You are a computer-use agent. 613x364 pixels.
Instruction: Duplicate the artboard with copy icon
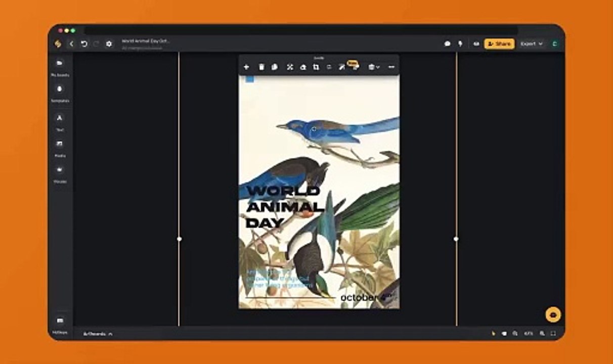point(275,67)
